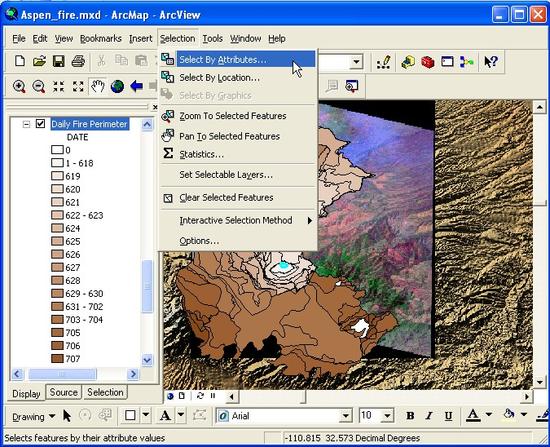
Task: Click the Zoom In magnifier tool
Action: (x=19, y=86)
